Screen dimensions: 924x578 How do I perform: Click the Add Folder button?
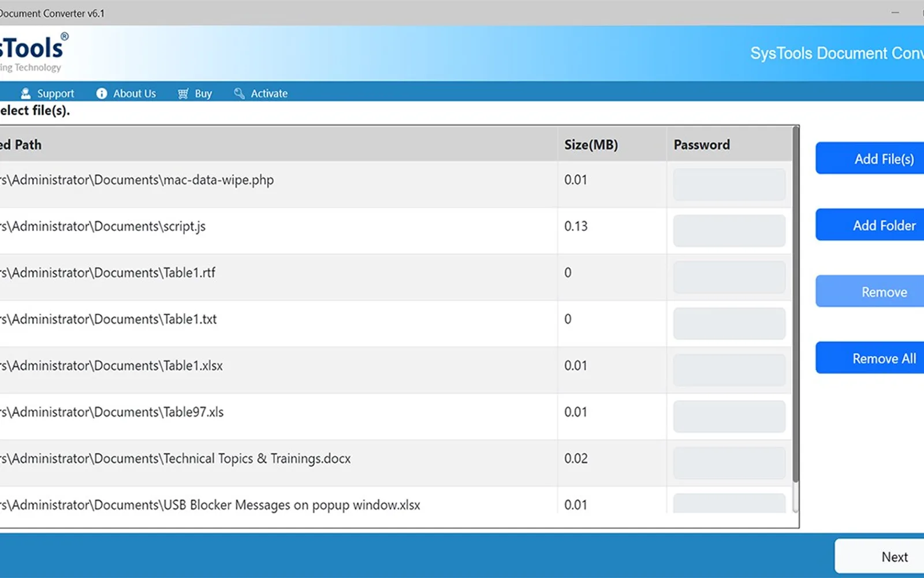870,225
